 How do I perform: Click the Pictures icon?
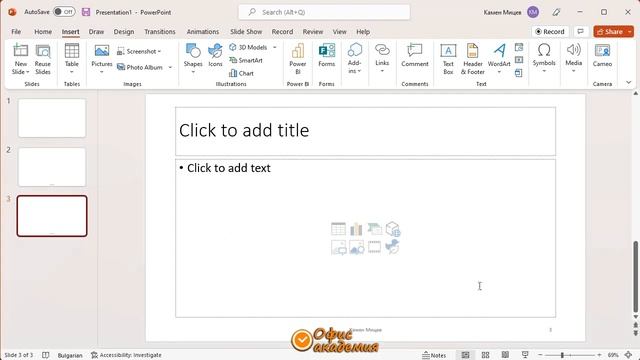102,51
